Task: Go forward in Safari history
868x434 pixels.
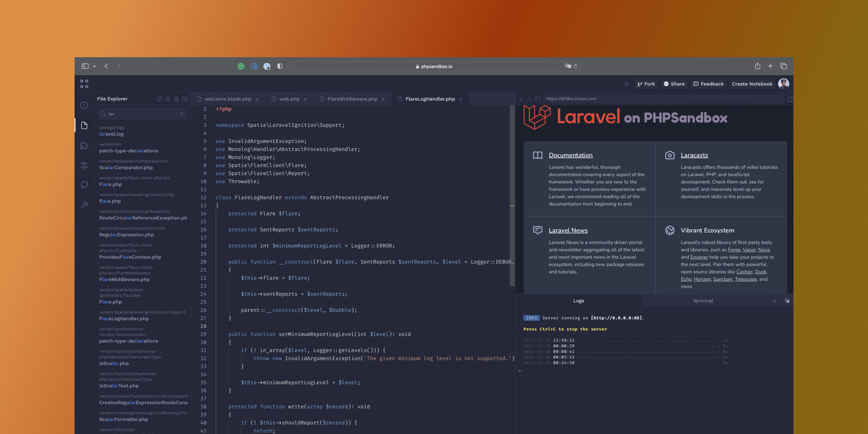Action: [118, 66]
